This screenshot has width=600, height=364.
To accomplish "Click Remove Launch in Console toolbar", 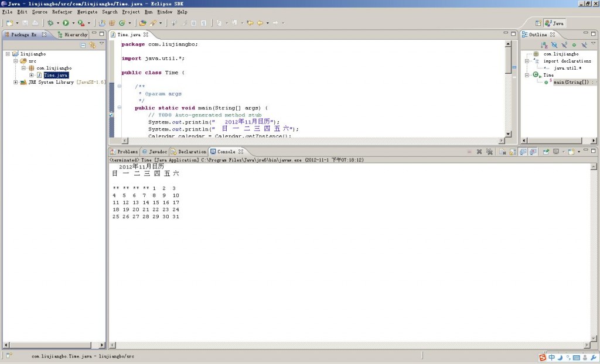I will [479, 152].
